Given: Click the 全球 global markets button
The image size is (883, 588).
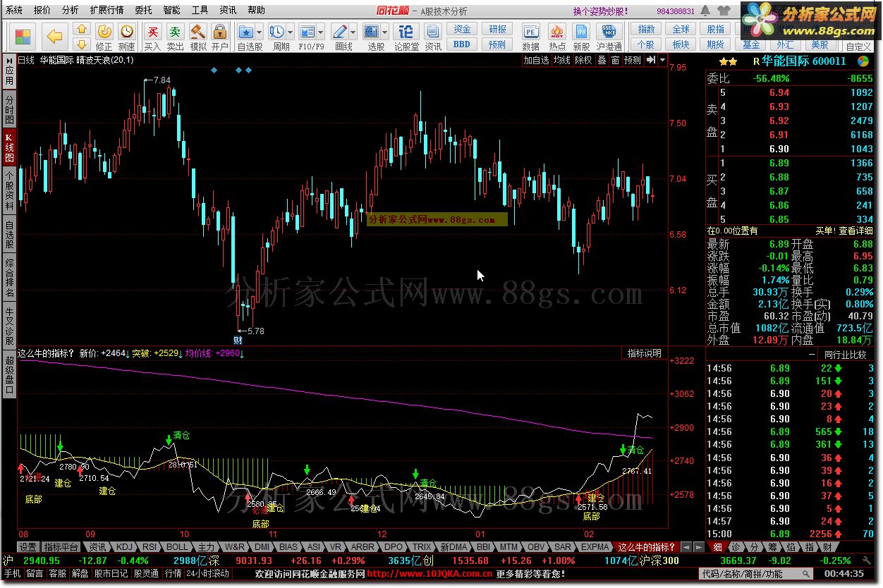Looking at the screenshot, I should pyautogui.click(x=681, y=30).
